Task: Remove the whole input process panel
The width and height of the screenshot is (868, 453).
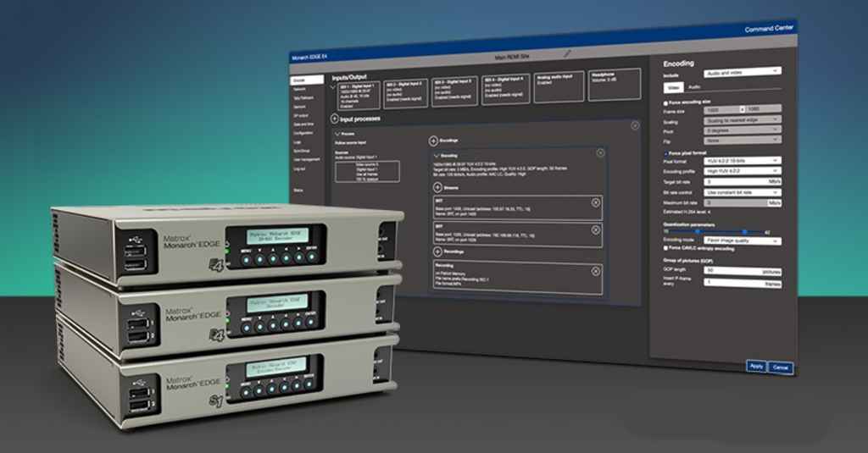Action: 635,125
